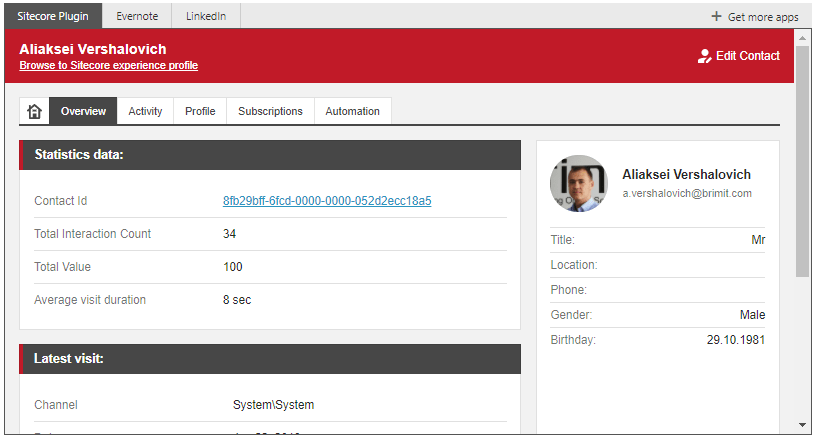Screen dimensions: 816x438
Task: Click the vertical scrollbar thumb
Action: click(x=802, y=161)
